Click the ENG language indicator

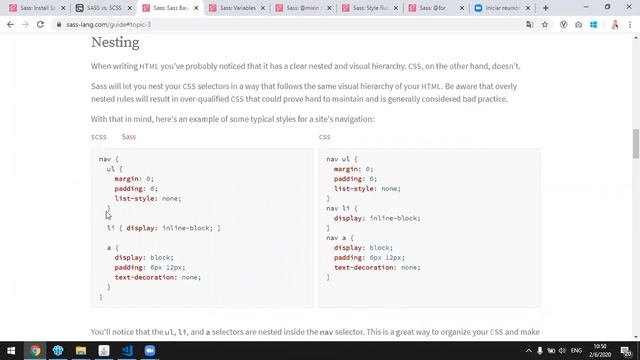tap(576, 351)
